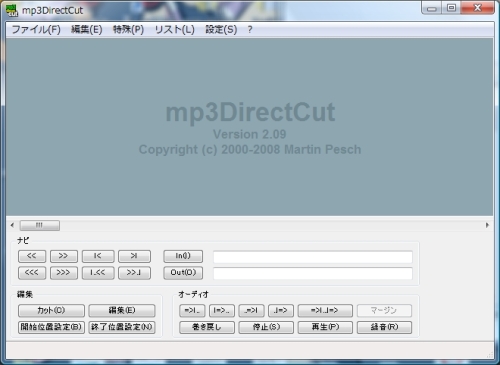Screen dimensions: 500x365
Task: Click the 終了位置設定(N) button
Action: [x=122, y=327]
